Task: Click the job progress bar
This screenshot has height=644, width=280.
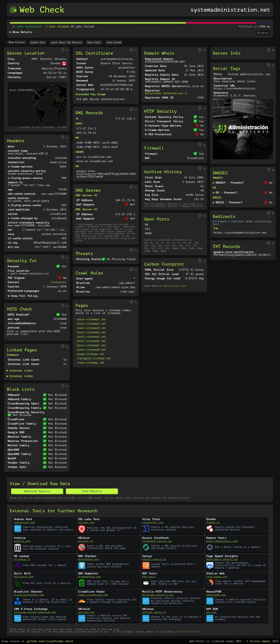Action: (140, 23)
